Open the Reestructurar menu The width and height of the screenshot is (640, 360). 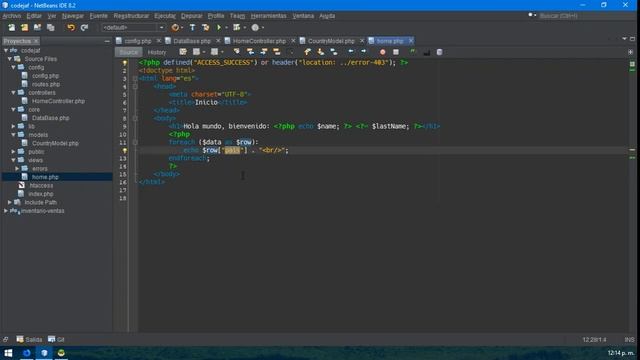[x=131, y=16]
